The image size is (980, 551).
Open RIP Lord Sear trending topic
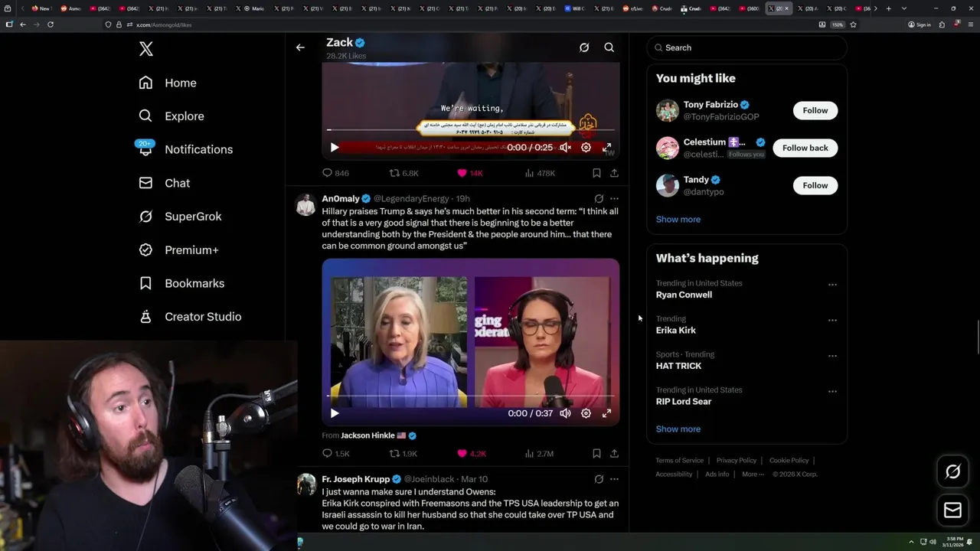[684, 401]
